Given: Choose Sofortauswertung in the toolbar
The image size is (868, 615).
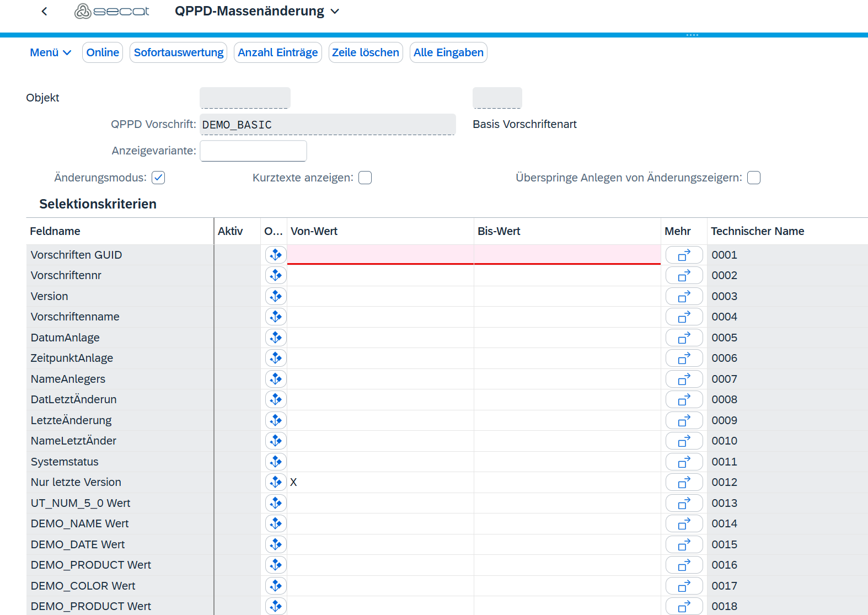Looking at the screenshot, I should click(179, 52).
